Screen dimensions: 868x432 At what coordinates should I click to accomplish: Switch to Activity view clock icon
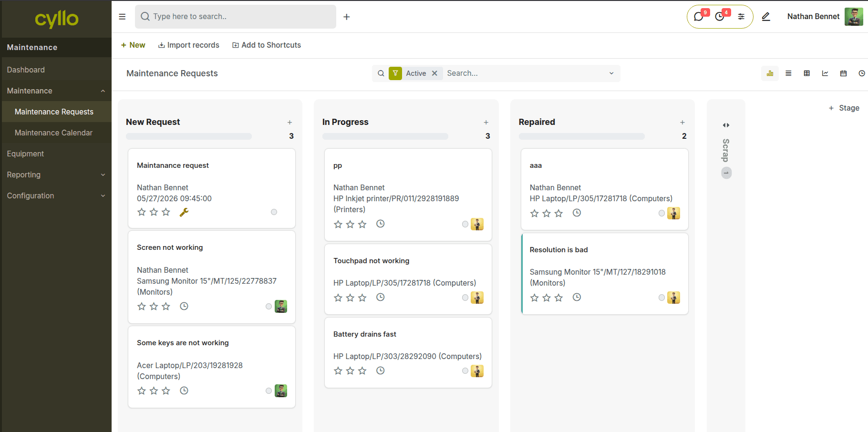click(x=862, y=73)
